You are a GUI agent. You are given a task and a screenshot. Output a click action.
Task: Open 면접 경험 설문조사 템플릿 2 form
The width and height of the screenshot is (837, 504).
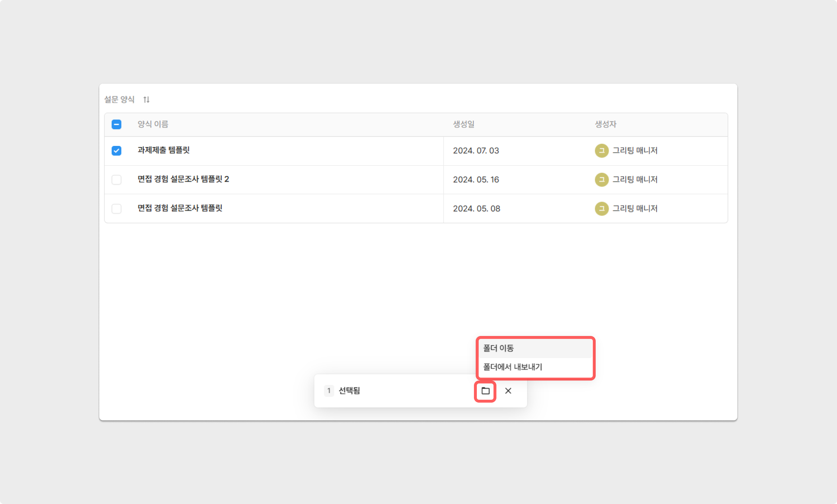183,179
